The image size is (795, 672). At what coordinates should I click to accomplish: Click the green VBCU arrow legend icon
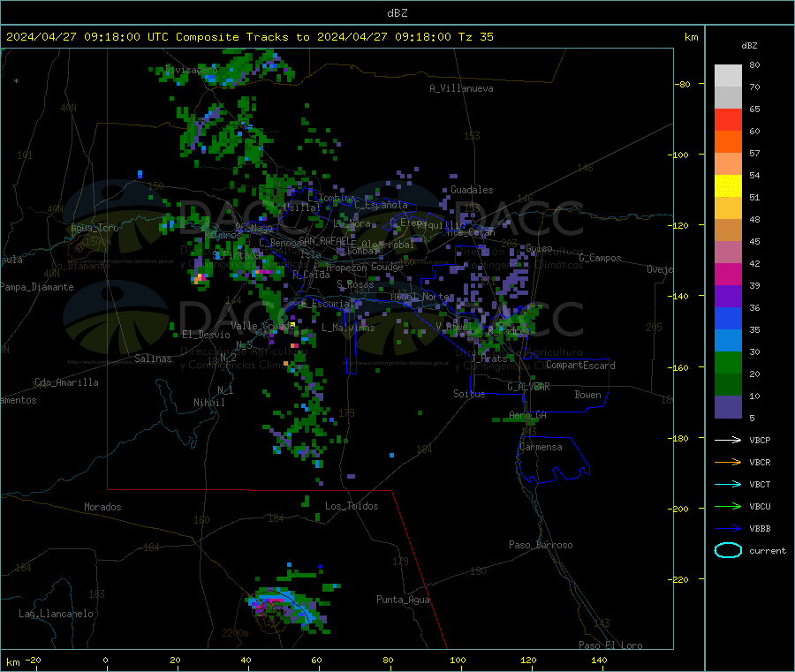pos(728,506)
